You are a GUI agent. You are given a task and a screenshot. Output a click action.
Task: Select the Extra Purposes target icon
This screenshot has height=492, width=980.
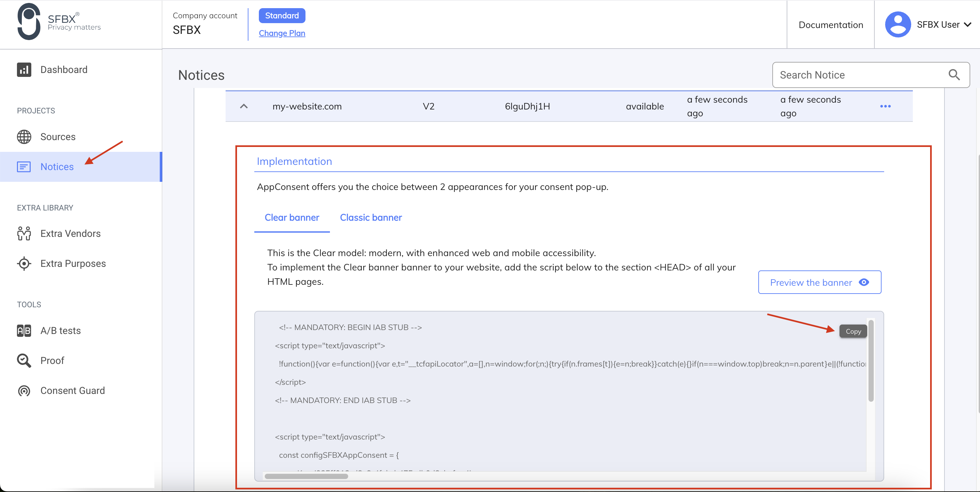[24, 263]
